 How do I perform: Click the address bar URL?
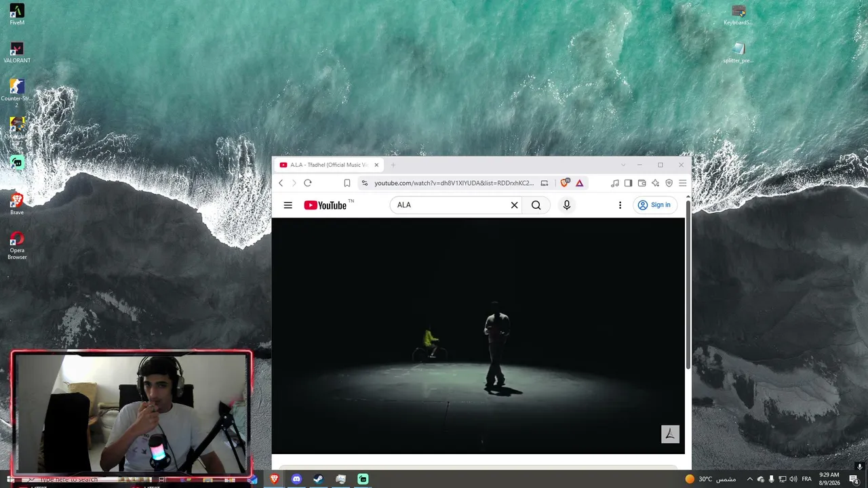pos(454,183)
